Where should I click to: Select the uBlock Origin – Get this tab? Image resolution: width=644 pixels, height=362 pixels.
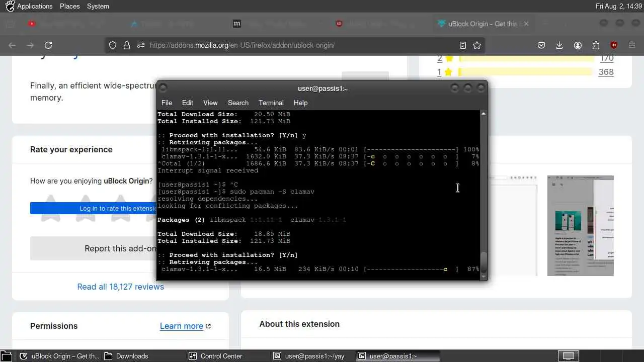pyautogui.click(x=482, y=24)
